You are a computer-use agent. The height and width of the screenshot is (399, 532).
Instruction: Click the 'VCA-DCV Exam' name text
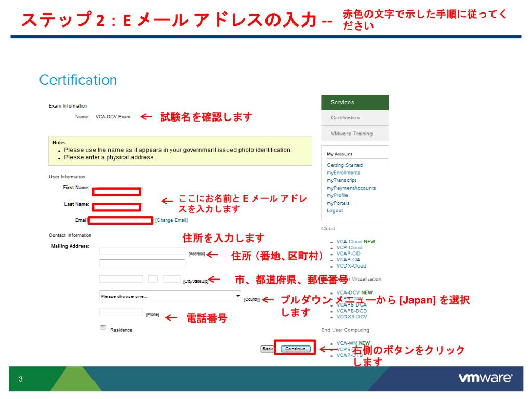pos(113,117)
